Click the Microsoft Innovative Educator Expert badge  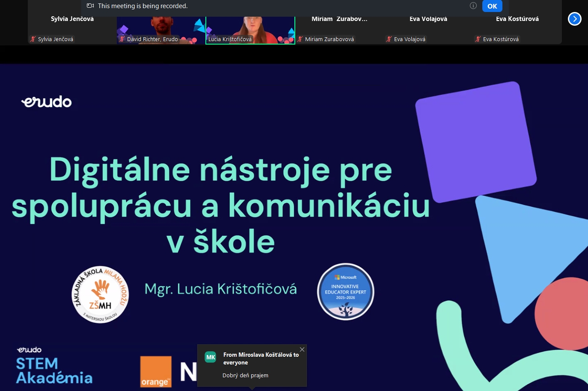point(345,292)
